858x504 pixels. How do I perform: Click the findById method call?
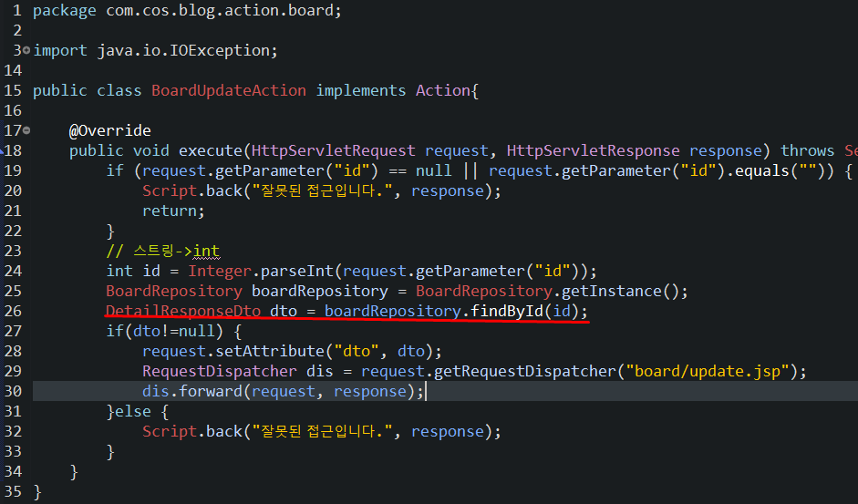coord(507,311)
